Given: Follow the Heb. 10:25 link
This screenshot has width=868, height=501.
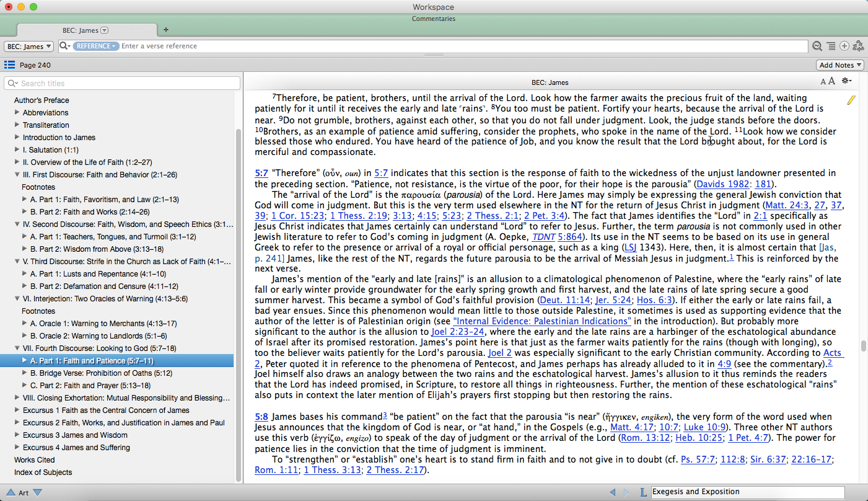Looking at the screenshot, I should pos(699,438).
